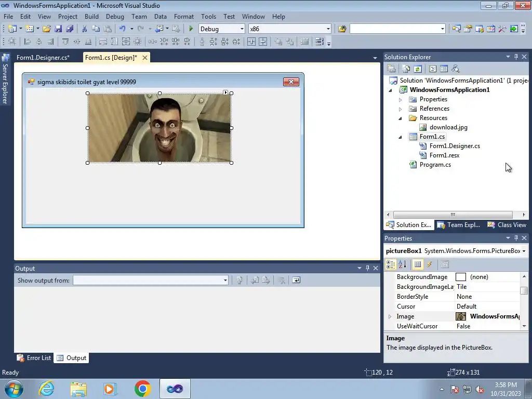Show the Properties list button
Screen dimensions: 532x399
click(x=418, y=264)
